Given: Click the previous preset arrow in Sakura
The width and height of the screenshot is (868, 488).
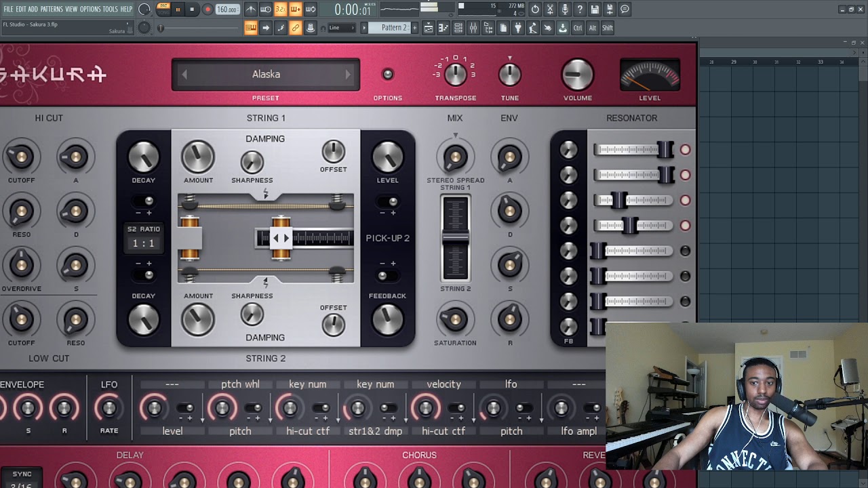Looking at the screenshot, I should point(184,75).
